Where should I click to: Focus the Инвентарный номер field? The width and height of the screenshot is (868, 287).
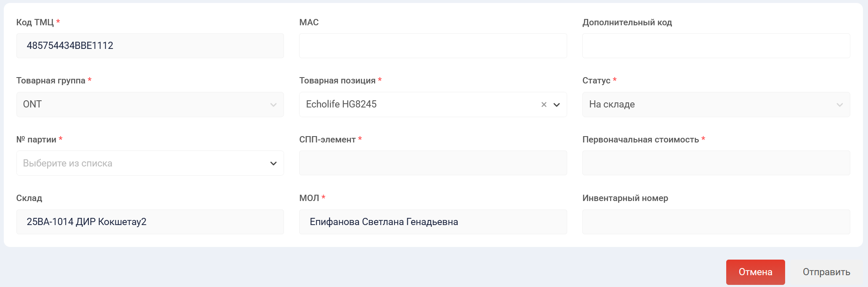(x=716, y=222)
